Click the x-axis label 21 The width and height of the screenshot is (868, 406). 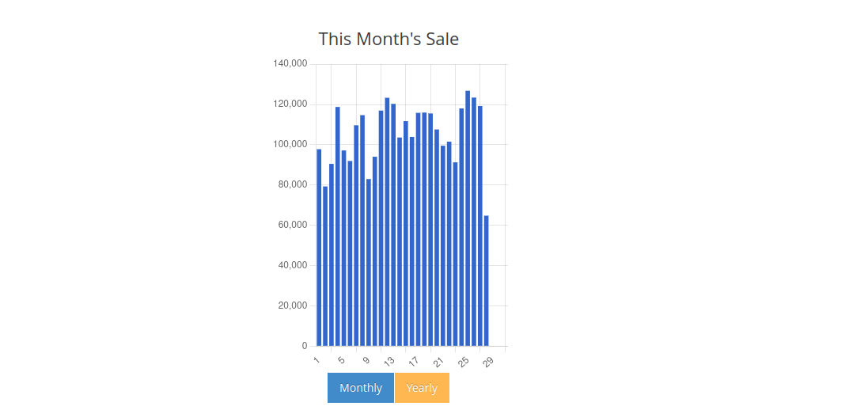[438, 362]
